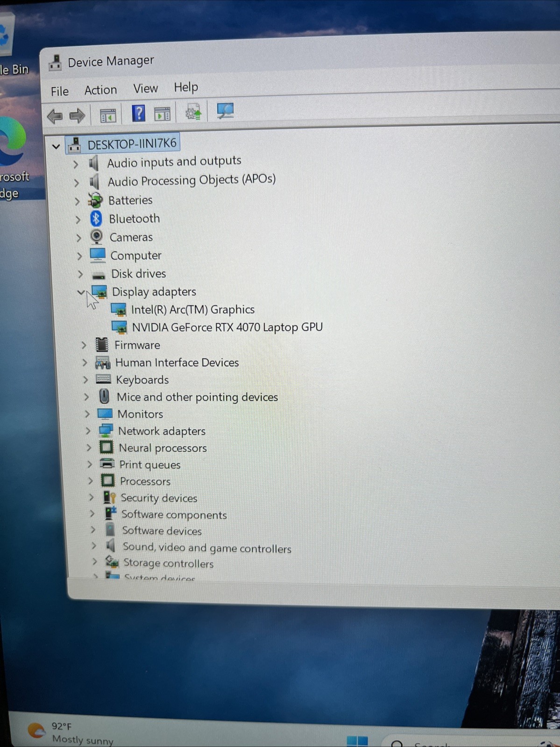Select the Keyboards label

(142, 380)
